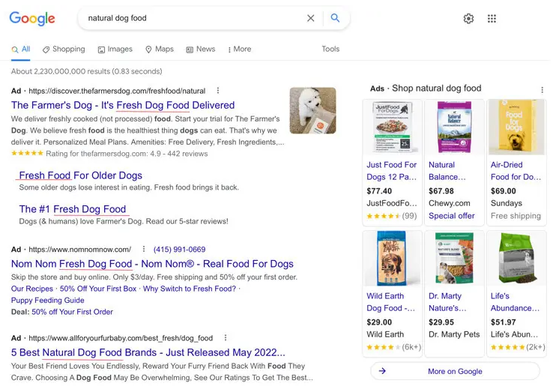Open options for Nom Nom ad
The height and width of the screenshot is (392, 553).
pos(144,250)
